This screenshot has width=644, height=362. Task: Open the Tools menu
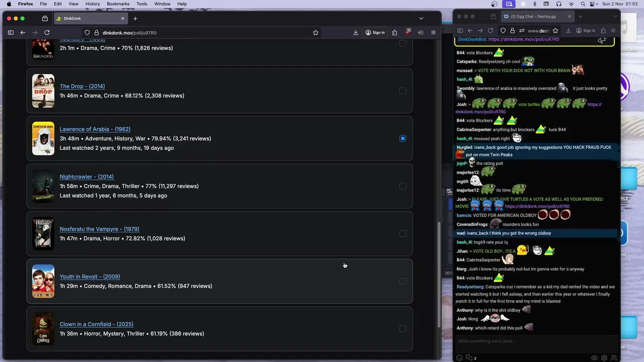142,4
